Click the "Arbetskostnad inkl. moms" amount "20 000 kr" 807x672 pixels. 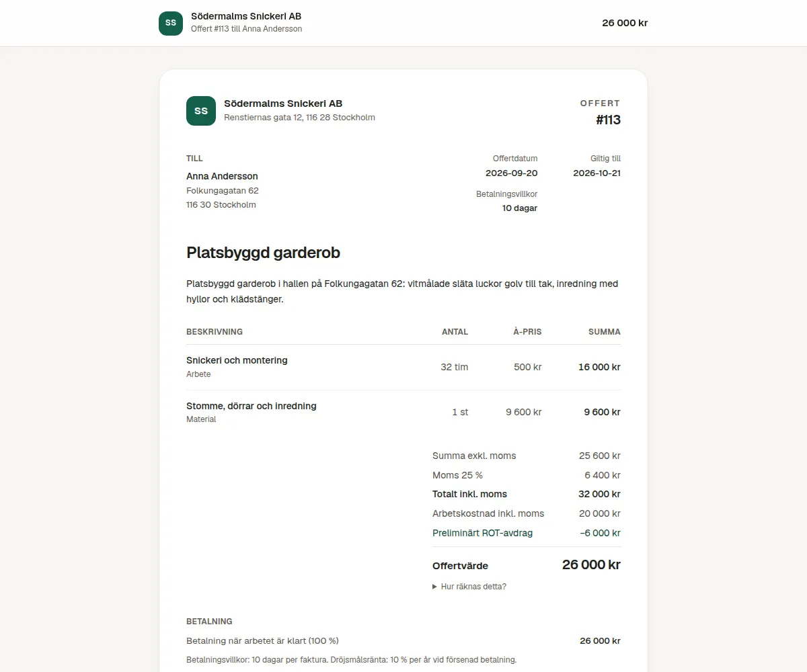tap(600, 513)
